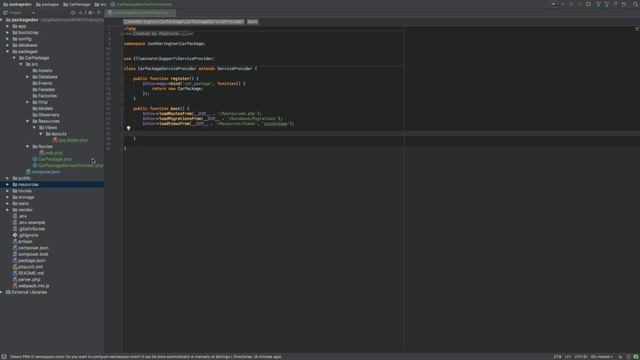
Task: Click scroll-from-source target icon in Project panel
Action: pyautogui.click(x=73, y=13)
